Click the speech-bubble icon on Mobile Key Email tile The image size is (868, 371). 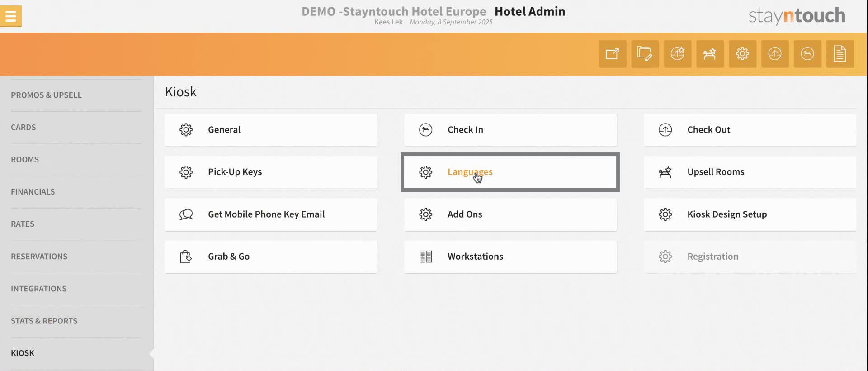point(186,214)
